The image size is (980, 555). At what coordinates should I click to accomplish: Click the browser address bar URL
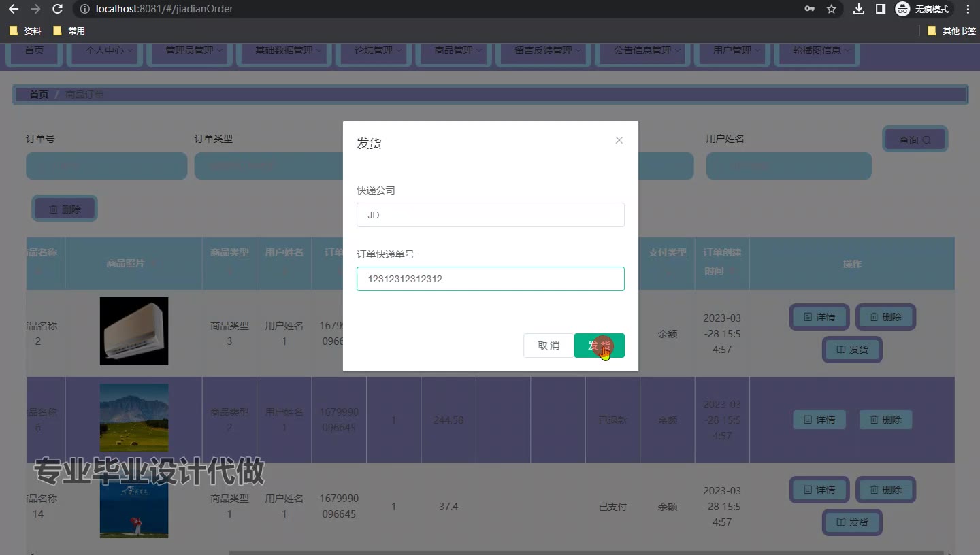point(165,9)
